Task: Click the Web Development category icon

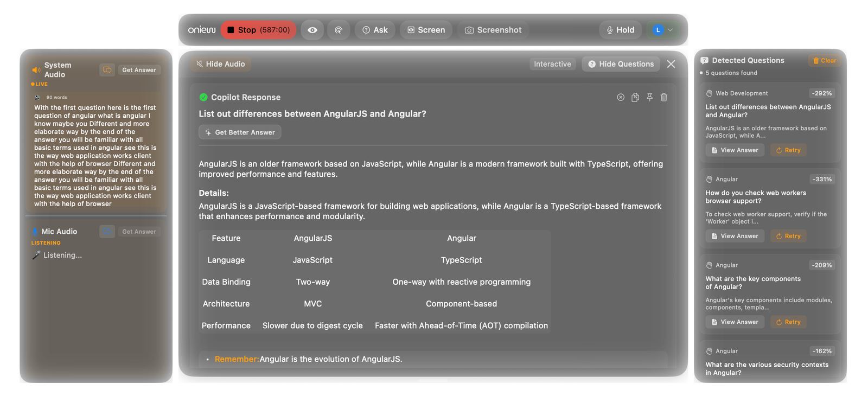Action: pos(709,93)
